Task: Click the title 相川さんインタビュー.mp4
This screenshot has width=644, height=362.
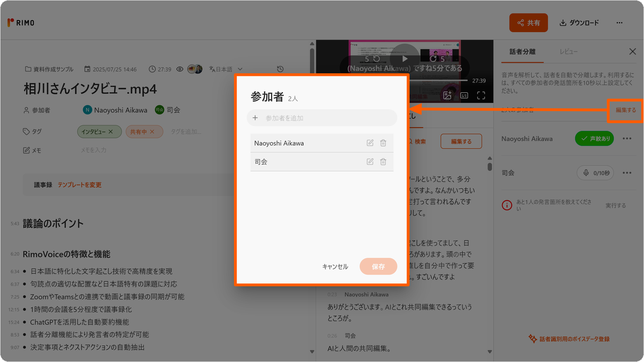Action: pyautogui.click(x=91, y=89)
